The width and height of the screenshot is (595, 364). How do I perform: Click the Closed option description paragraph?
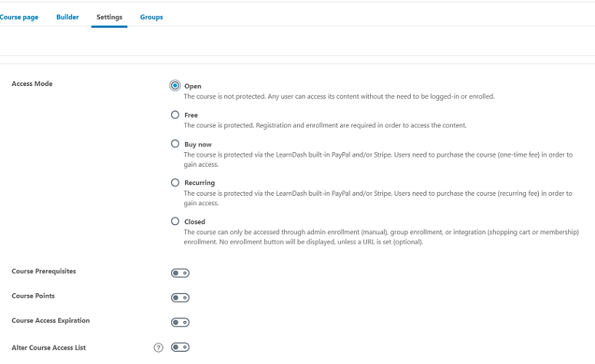(382, 237)
